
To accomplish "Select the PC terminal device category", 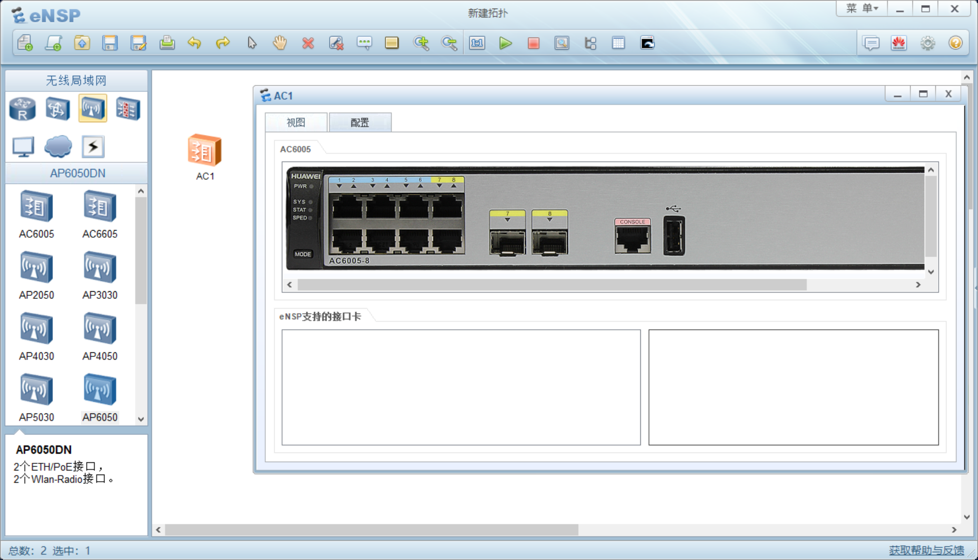I will pyautogui.click(x=23, y=147).
